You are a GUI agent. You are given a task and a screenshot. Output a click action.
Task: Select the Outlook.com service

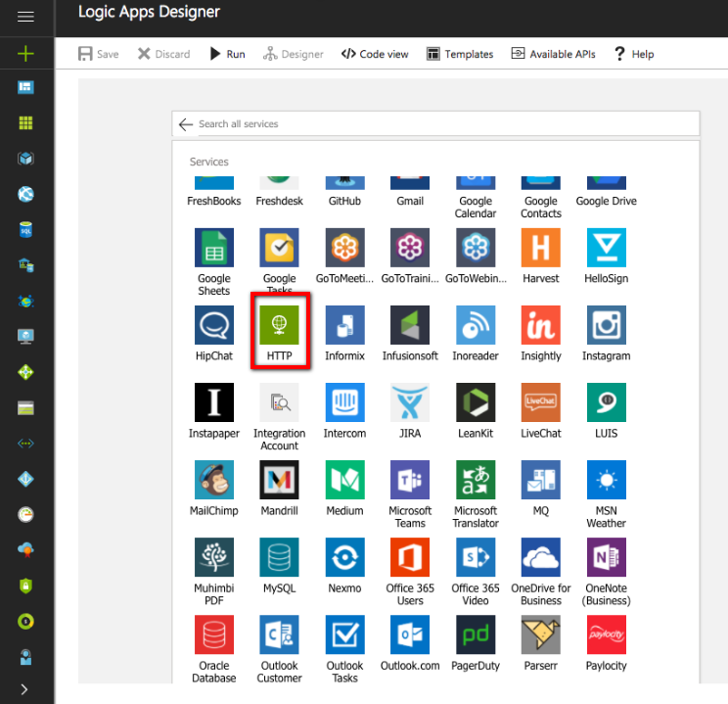click(x=410, y=634)
